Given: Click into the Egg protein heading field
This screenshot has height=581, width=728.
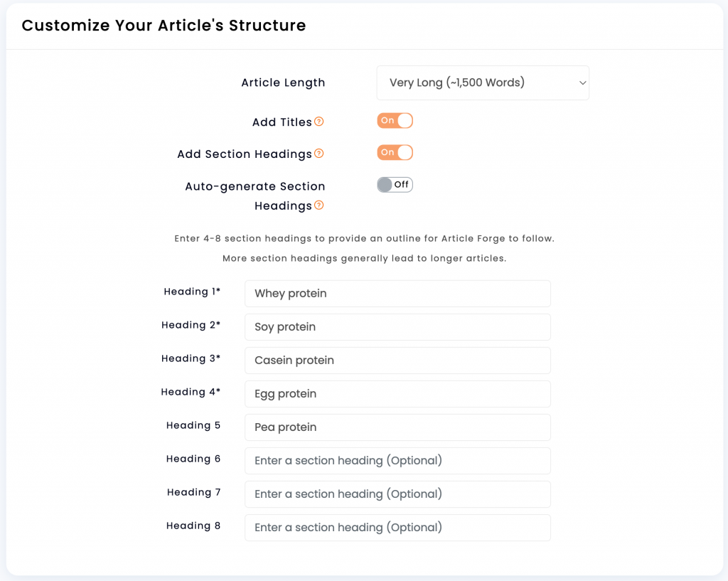Looking at the screenshot, I should pyautogui.click(x=397, y=394).
